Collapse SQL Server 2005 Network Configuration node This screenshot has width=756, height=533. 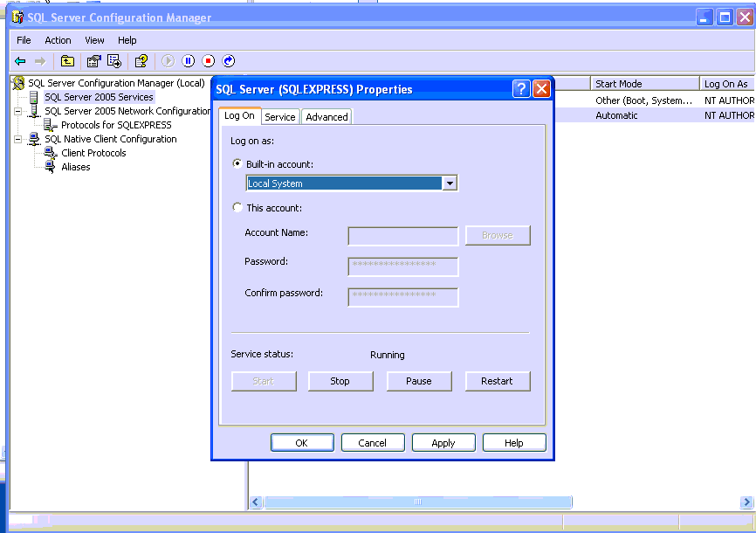[17, 111]
